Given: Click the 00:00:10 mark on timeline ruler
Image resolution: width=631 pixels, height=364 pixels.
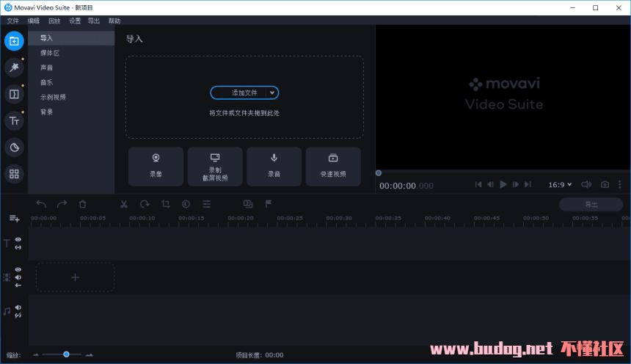Looking at the screenshot, I should pos(142,218).
